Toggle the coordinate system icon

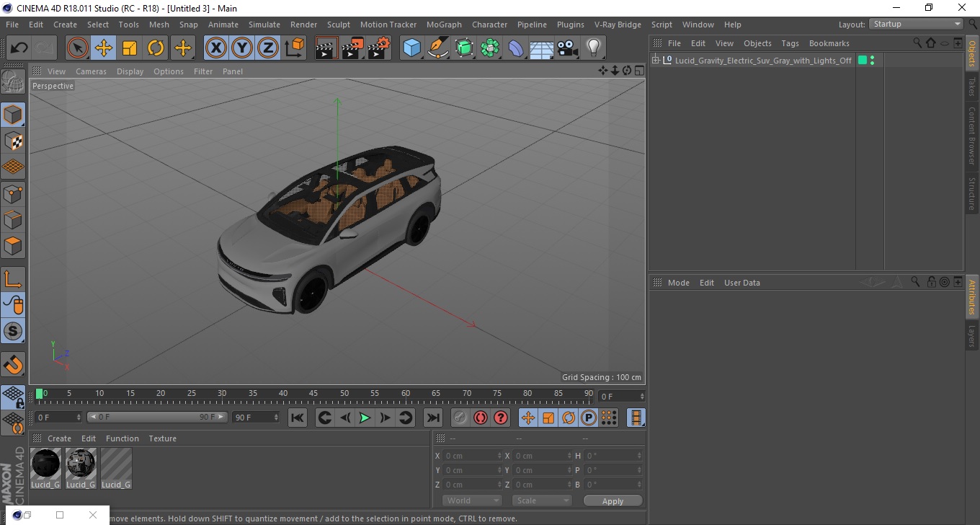click(295, 48)
